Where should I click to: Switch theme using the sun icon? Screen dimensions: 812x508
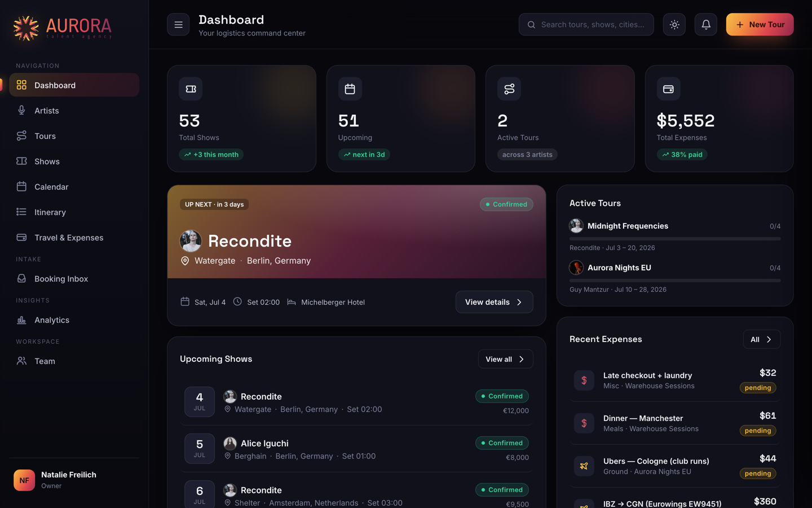coord(674,25)
